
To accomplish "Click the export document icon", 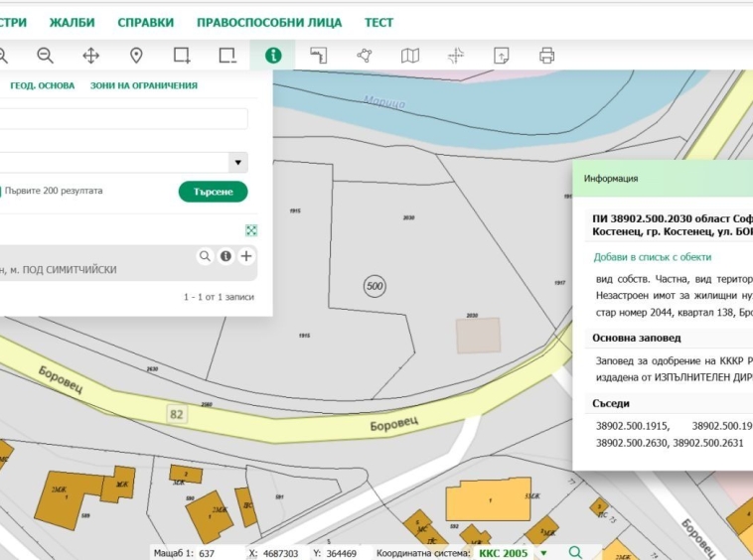I will pos(502,56).
